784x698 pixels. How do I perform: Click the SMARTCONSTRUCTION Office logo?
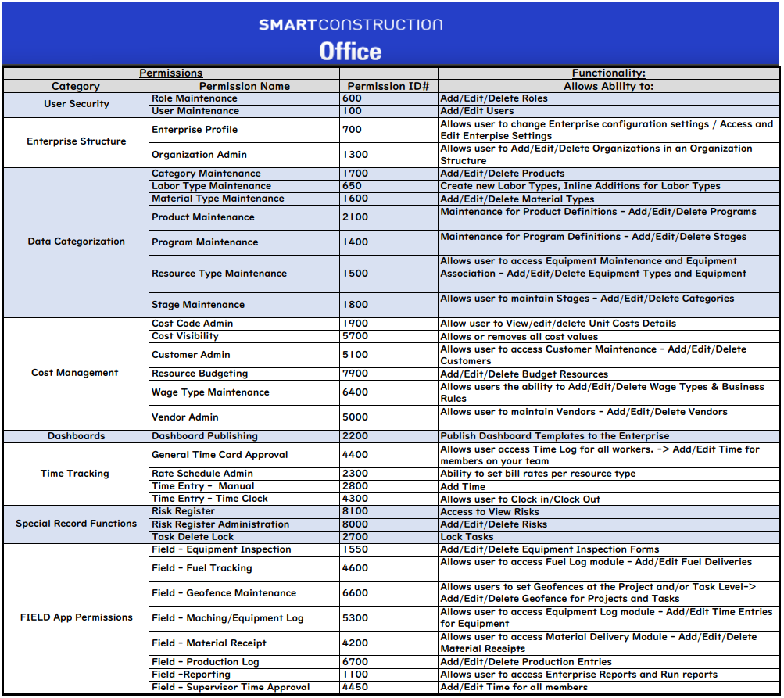point(350,38)
